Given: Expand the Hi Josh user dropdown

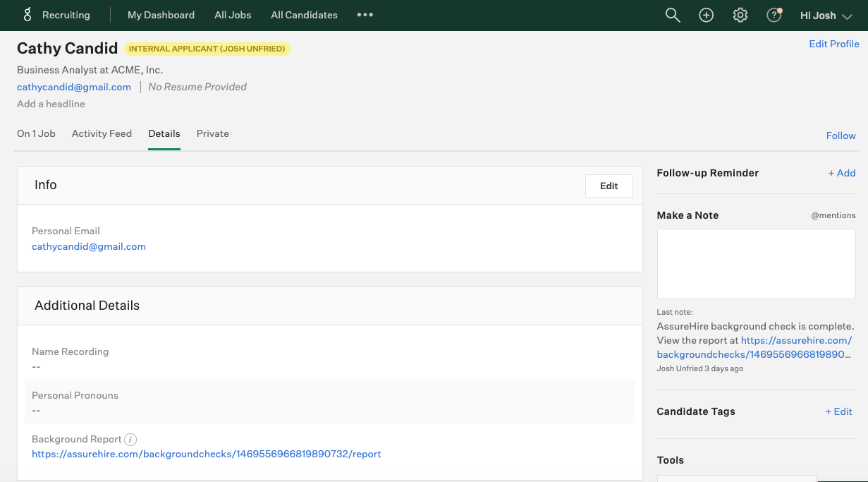Looking at the screenshot, I should point(826,16).
